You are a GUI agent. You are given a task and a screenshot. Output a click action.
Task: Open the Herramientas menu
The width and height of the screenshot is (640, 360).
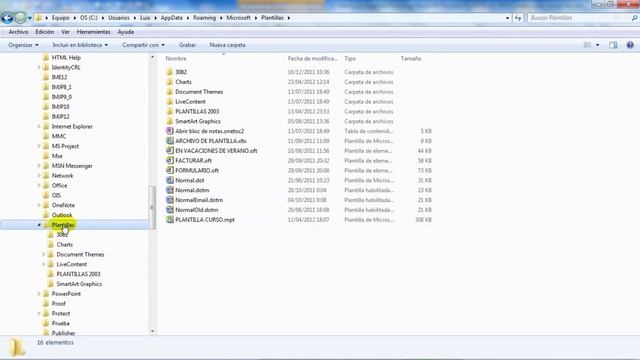pos(93,32)
